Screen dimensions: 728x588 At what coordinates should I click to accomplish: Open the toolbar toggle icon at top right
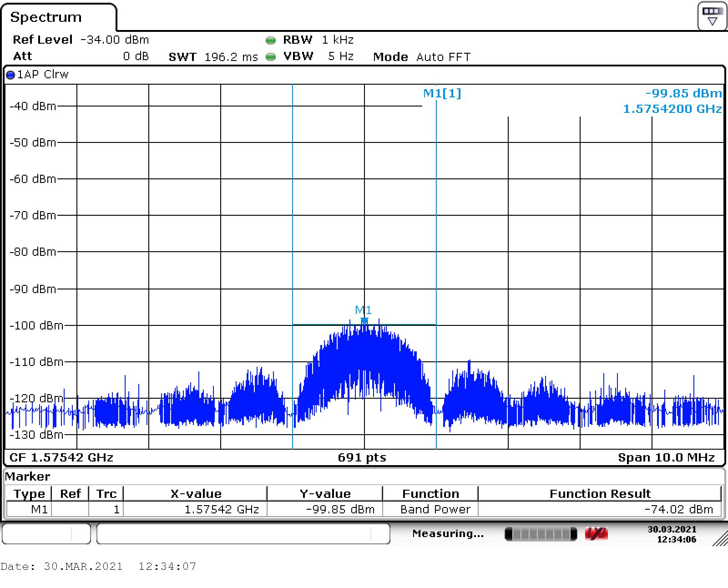pyautogui.click(x=712, y=16)
